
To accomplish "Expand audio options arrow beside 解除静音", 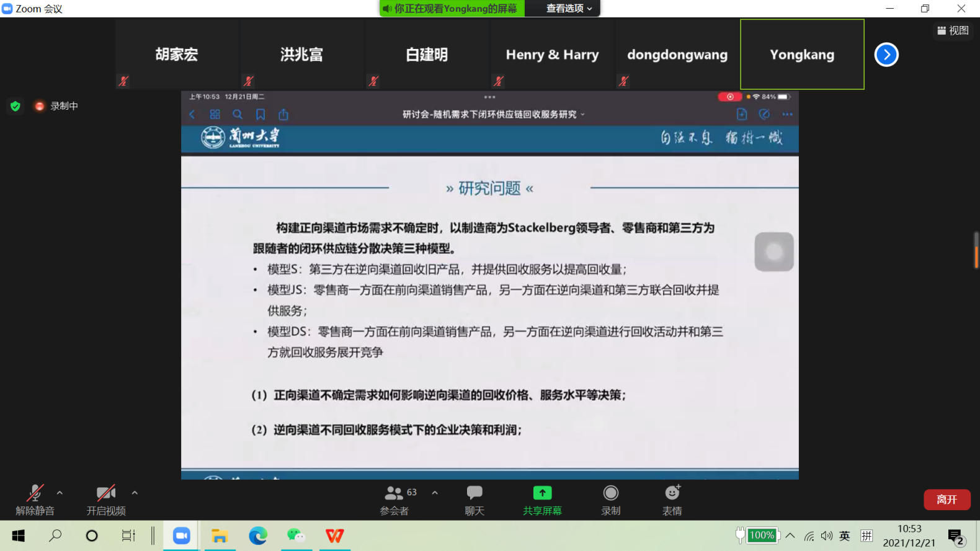I will (x=60, y=493).
